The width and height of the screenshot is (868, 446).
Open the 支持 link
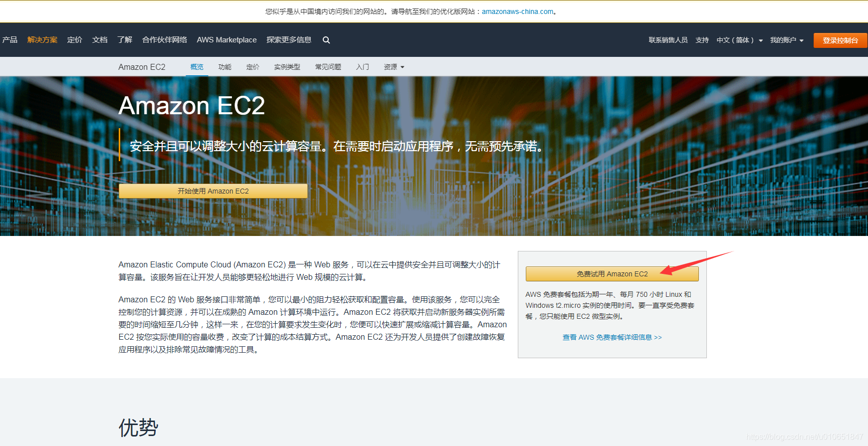[702, 40]
